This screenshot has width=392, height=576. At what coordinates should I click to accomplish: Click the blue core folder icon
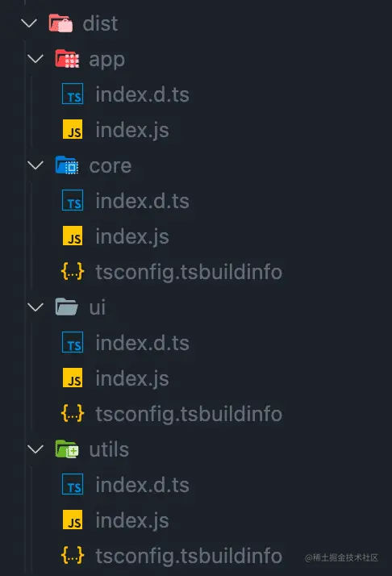(67, 165)
